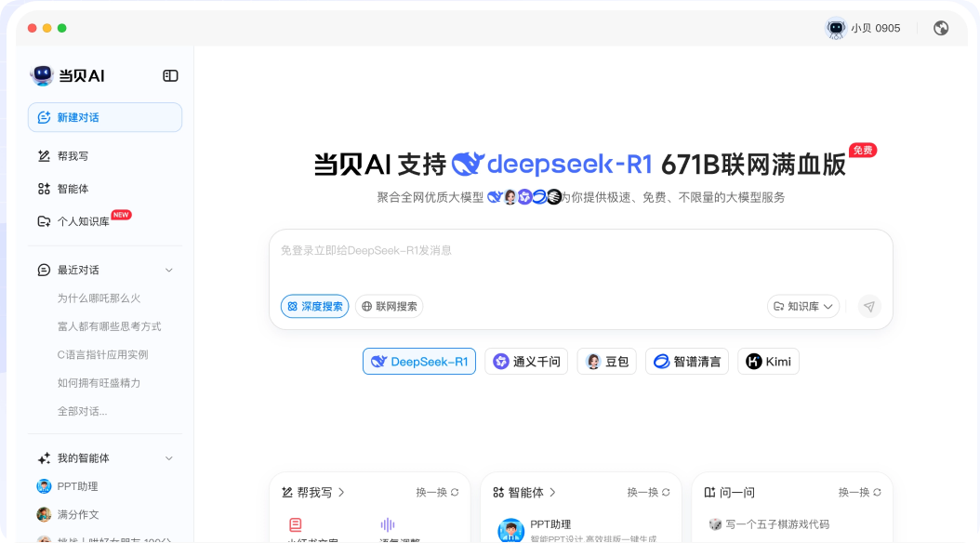Screen dimensions: 980x543
Task: Select the 豆包 model
Action: click(x=607, y=361)
